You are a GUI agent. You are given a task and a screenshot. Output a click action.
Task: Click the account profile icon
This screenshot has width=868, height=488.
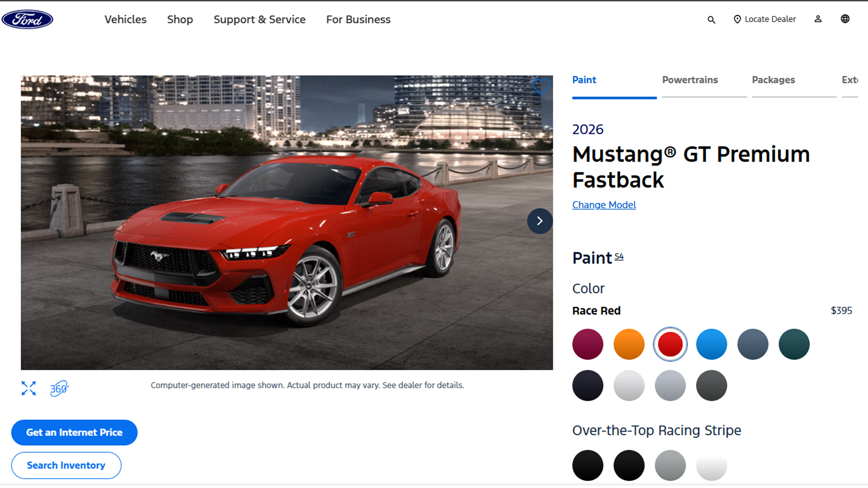tap(818, 19)
